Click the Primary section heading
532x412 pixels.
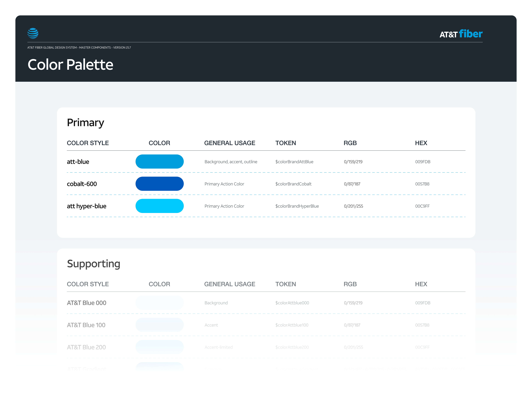[86, 123]
